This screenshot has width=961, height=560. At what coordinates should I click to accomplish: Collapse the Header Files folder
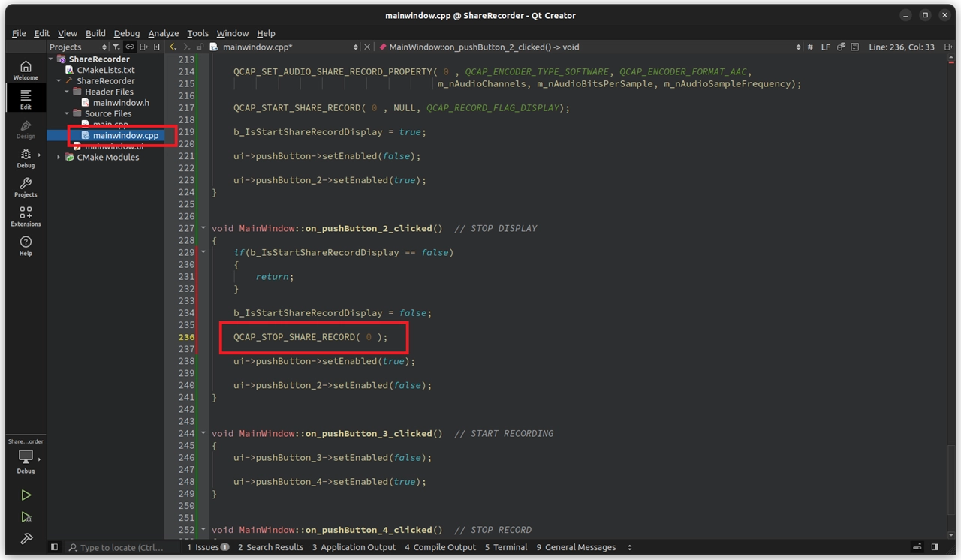click(67, 92)
